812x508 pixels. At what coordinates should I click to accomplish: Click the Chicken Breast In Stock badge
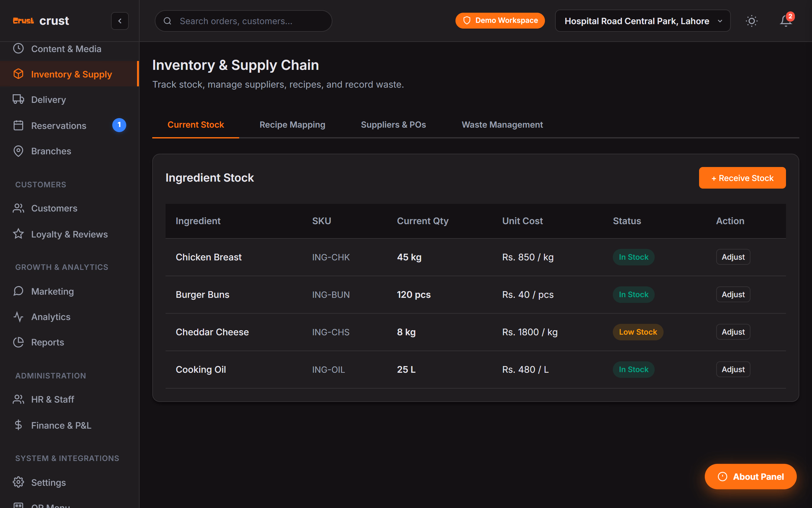click(633, 257)
